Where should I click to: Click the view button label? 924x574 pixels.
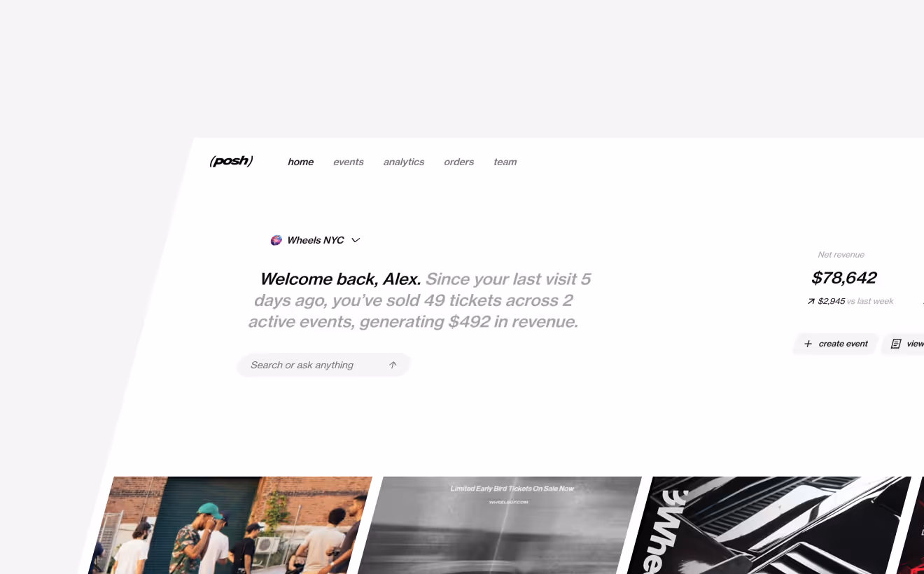(x=915, y=344)
